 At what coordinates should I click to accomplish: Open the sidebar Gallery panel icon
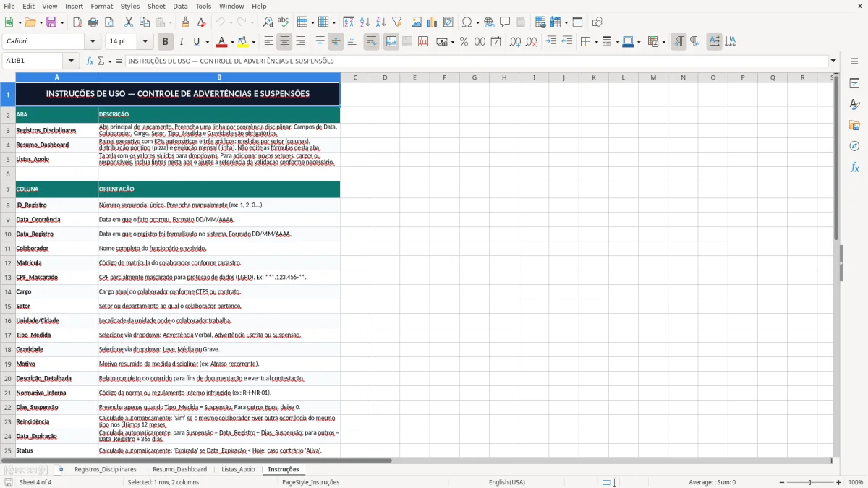(x=854, y=125)
